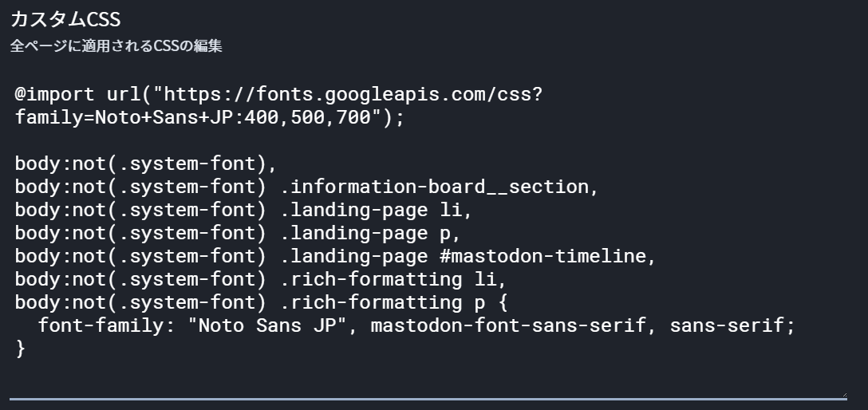Click the #mastodon-timeline selector text
Image resolution: width=868 pixels, height=410 pixels.
coord(558,257)
